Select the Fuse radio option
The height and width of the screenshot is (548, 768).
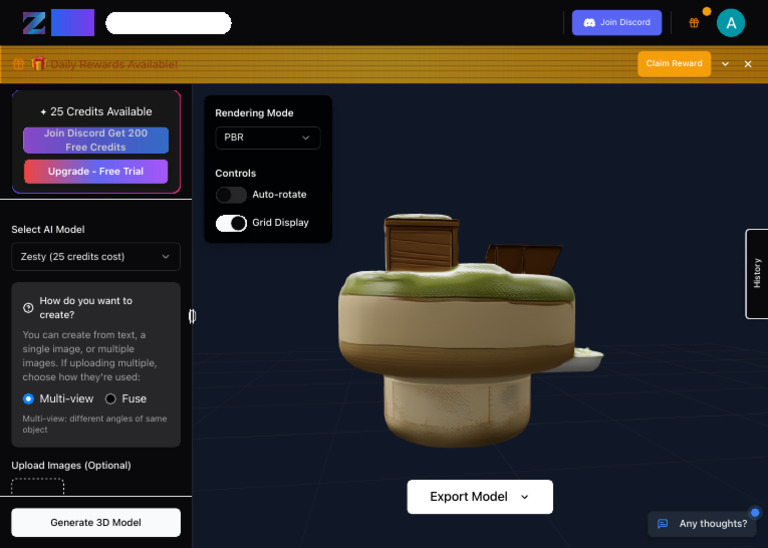click(x=111, y=399)
